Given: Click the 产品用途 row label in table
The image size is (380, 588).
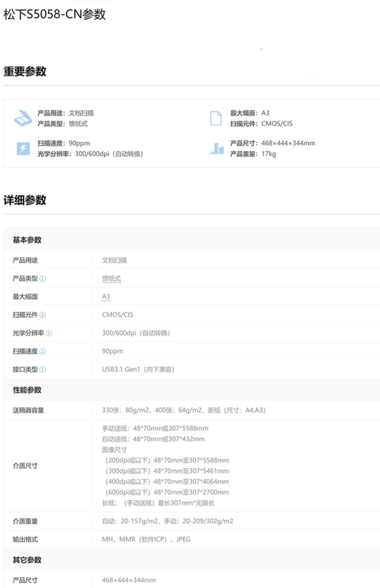Looking at the screenshot, I should coord(25,260).
